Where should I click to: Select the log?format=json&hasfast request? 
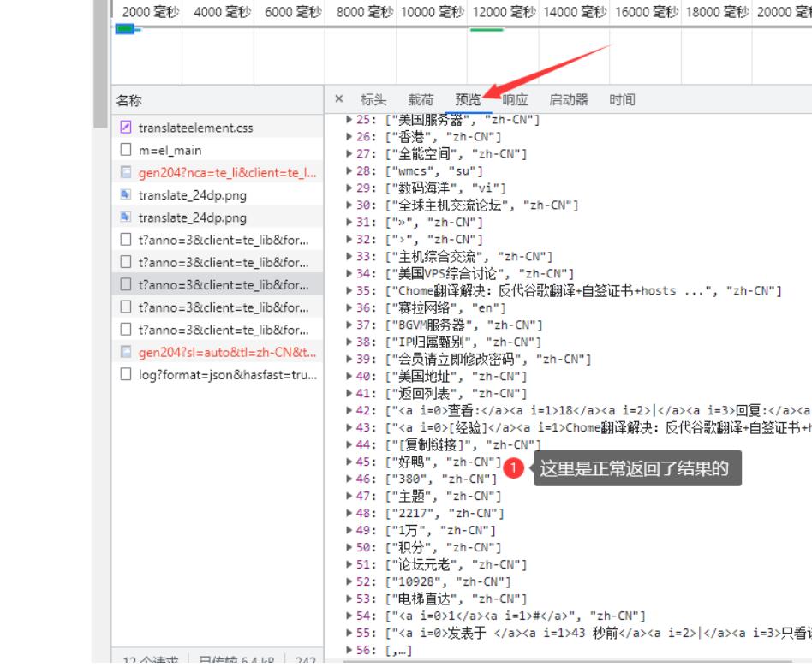pyautogui.click(x=218, y=374)
